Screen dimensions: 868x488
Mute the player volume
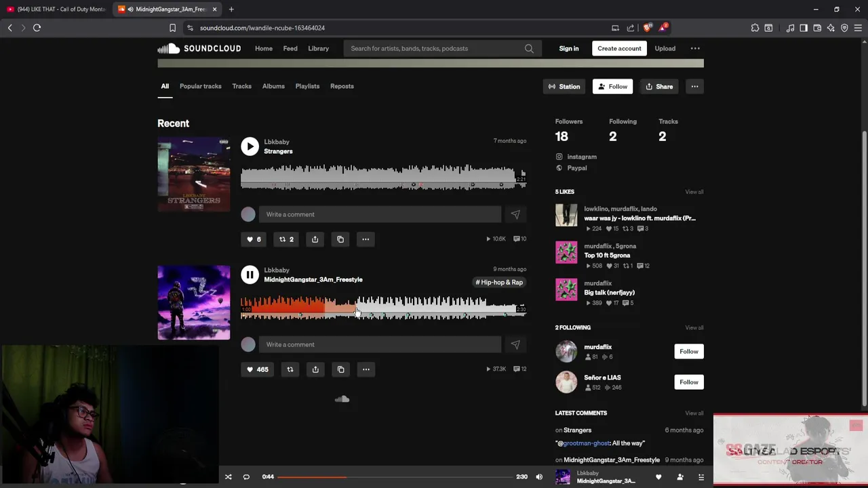click(539, 477)
